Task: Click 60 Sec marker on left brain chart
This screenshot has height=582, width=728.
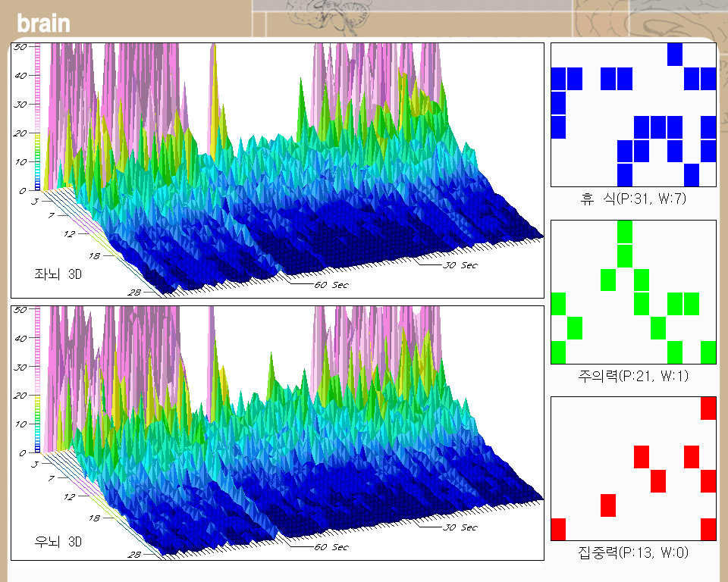Action: pyautogui.click(x=329, y=285)
